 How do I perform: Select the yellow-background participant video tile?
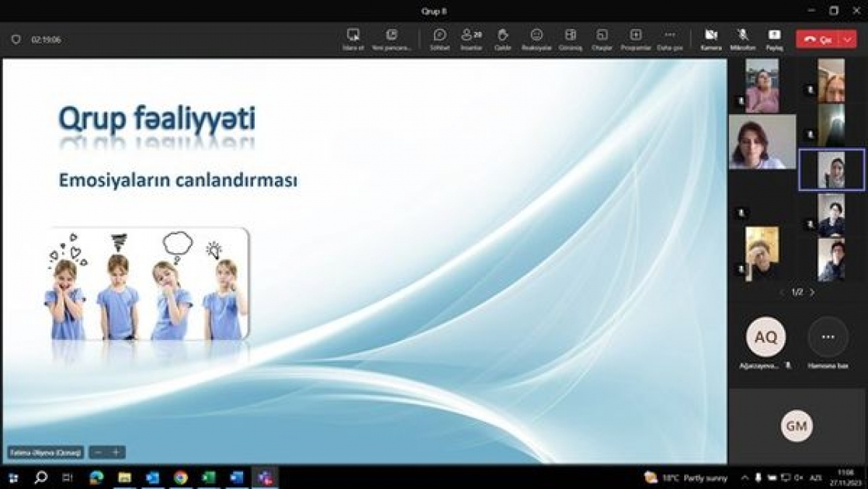click(x=762, y=253)
